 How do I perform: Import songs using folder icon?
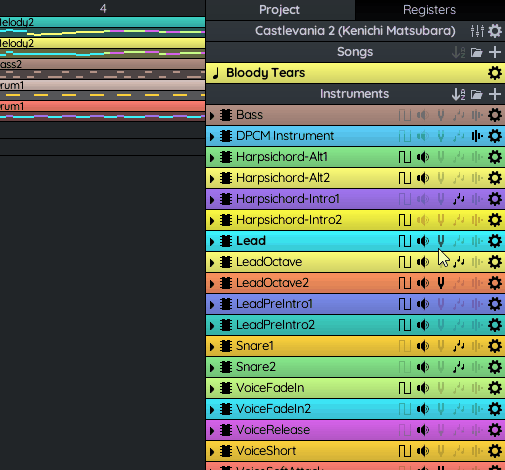(477, 52)
